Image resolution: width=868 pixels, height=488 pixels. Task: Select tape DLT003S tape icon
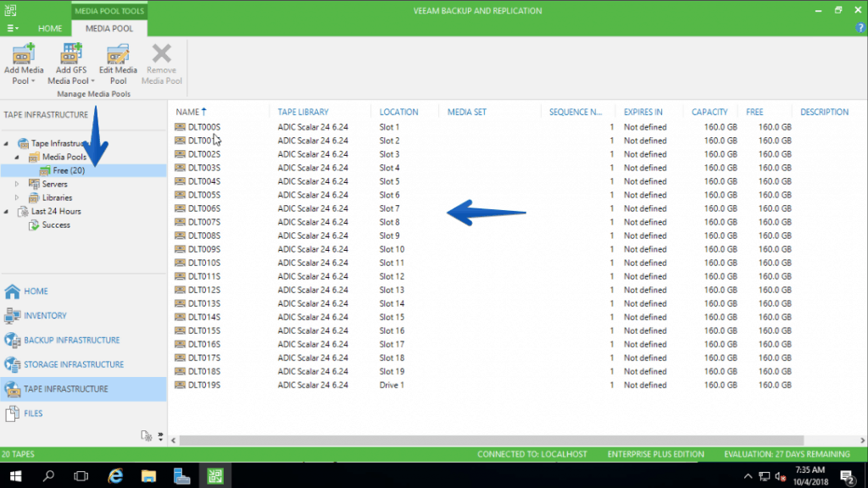180,168
